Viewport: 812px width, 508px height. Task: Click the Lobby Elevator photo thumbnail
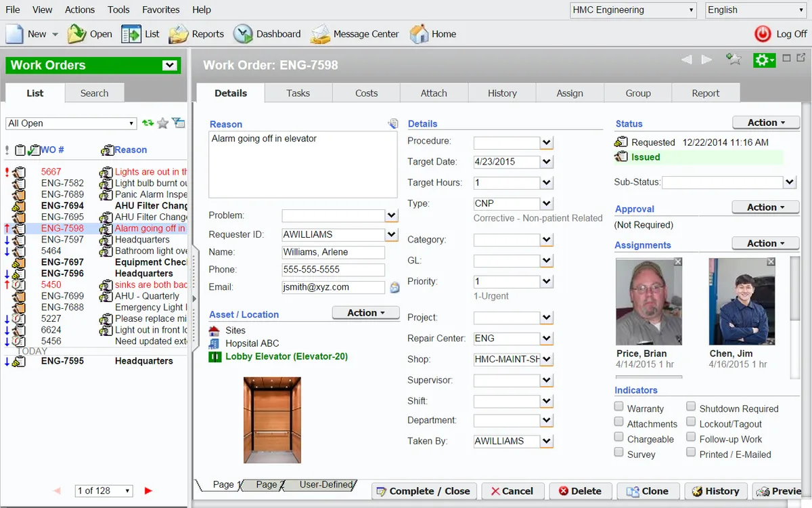(x=272, y=420)
